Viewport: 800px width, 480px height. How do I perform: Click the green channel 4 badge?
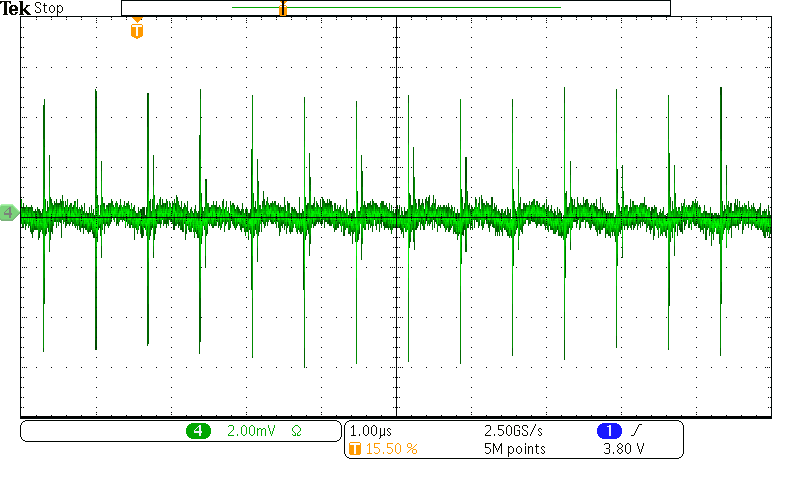coord(198,431)
